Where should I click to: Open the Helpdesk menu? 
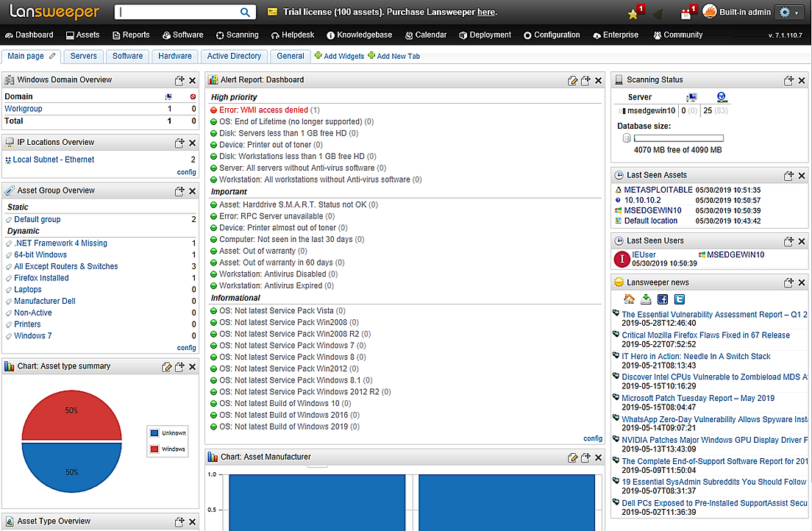[x=293, y=35]
